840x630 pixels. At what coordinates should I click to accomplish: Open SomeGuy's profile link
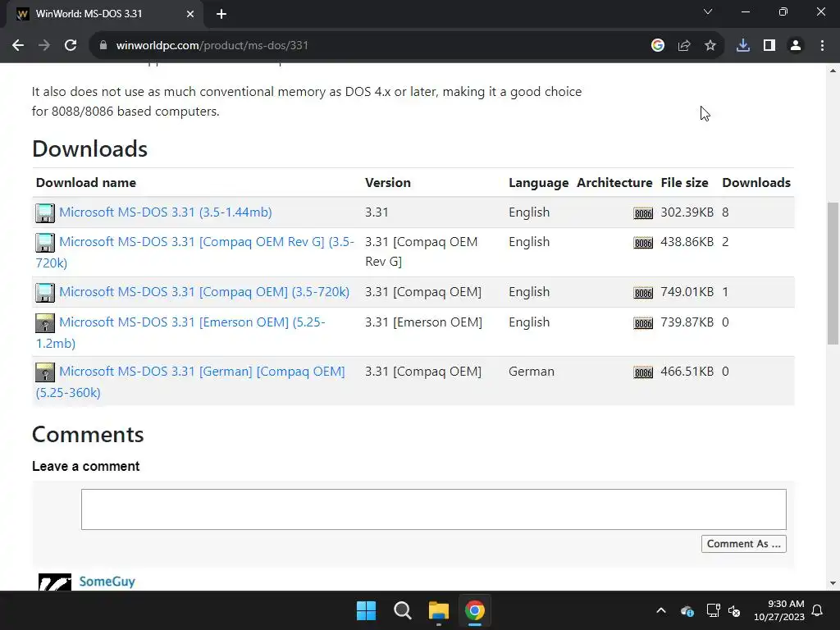pos(107,582)
